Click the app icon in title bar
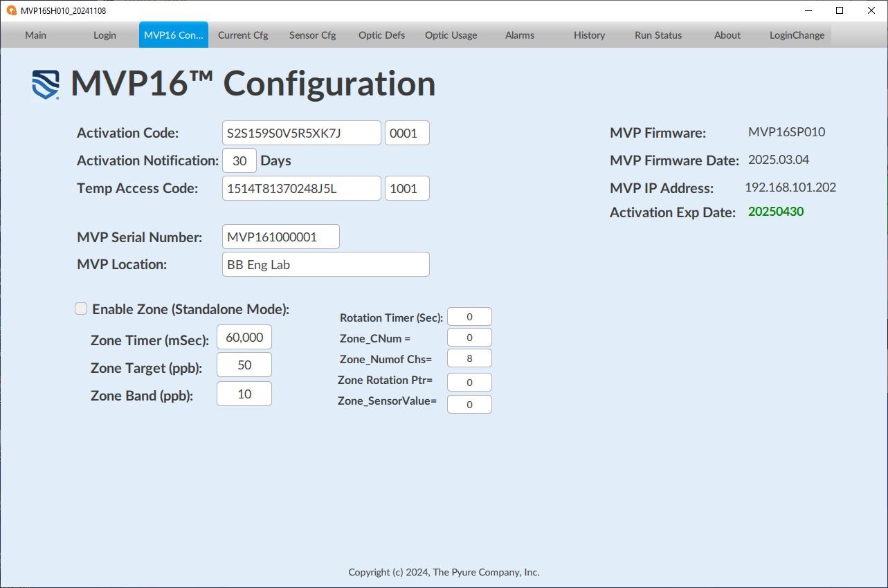The image size is (888, 588). pos(11,10)
